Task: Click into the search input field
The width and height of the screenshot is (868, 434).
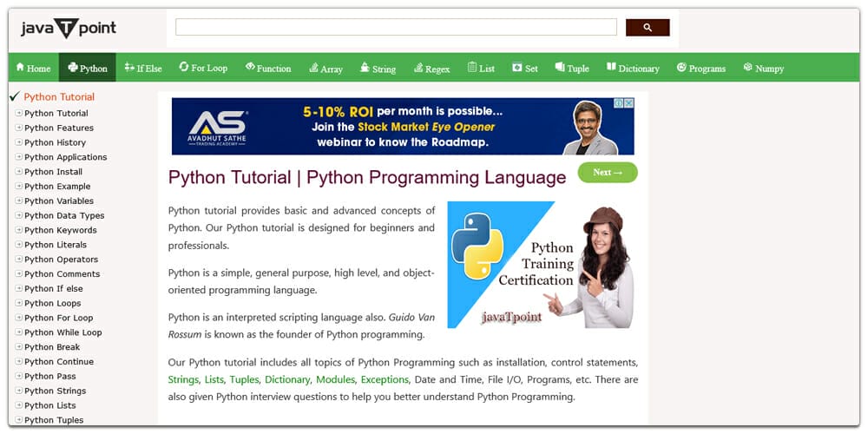Action: point(396,27)
